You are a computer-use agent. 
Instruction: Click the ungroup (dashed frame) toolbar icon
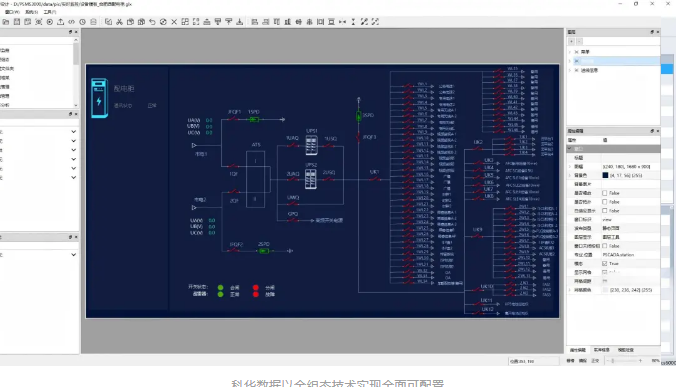196,22
